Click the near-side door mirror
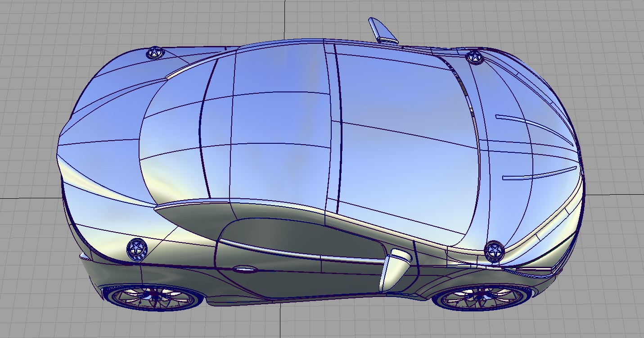 point(394,269)
